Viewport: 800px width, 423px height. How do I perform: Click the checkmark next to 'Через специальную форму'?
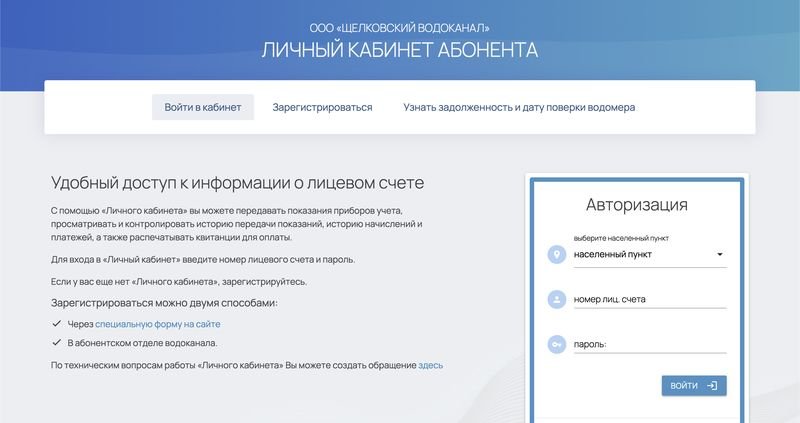pos(57,324)
